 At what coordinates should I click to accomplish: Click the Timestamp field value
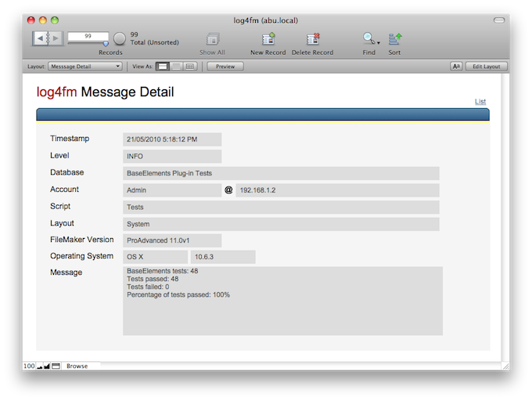click(x=172, y=139)
